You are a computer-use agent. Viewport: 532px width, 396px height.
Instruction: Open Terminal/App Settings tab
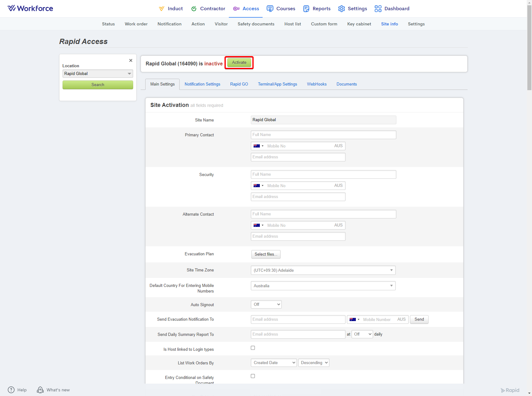click(x=277, y=84)
